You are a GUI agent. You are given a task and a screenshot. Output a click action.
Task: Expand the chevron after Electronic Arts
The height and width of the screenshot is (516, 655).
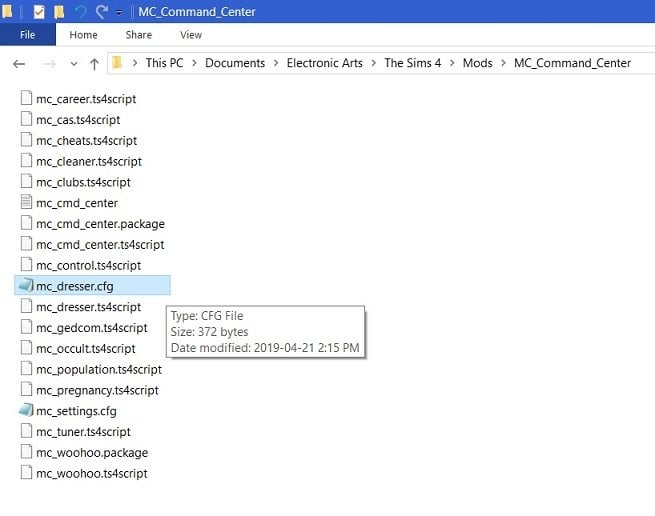pyautogui.click(x=374, y=63)
